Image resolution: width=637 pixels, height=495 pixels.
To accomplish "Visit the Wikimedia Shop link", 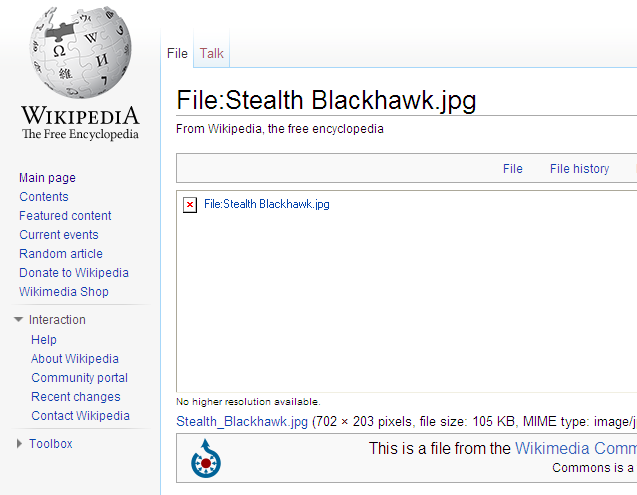I will click(64, 292).
